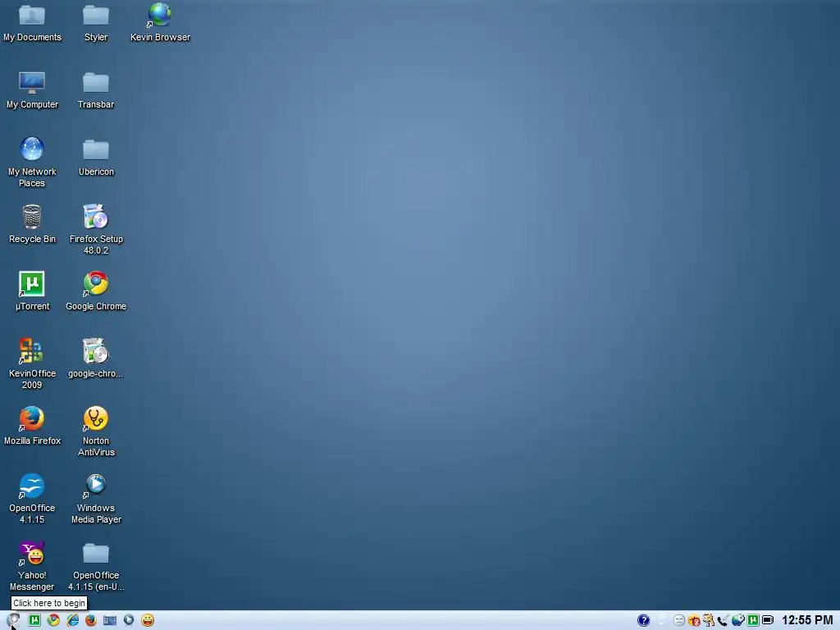Select Yahoo! Messenger desktop shortcut
The width and height of the screenshot is (840, 630).
pyautogui.click(x=32, y=553)
